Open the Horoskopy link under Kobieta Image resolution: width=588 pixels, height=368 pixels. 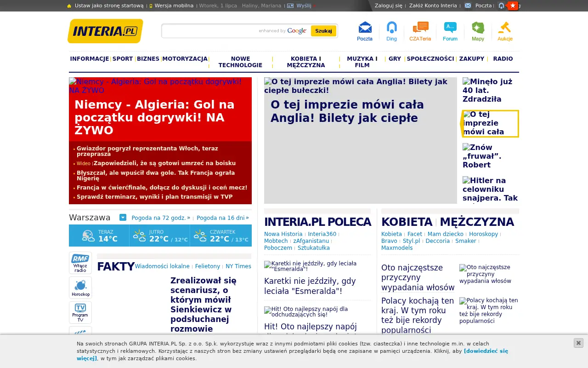click(x=483, y=234)
